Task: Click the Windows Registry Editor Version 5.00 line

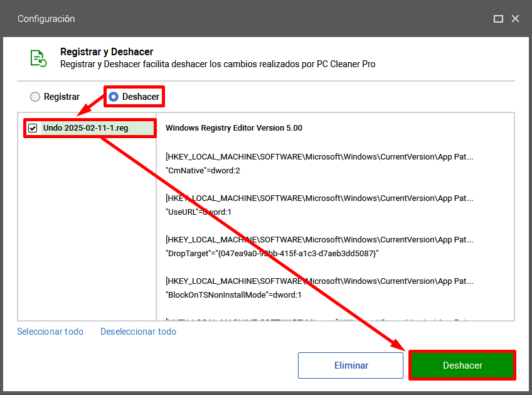Action: [234, 128]
